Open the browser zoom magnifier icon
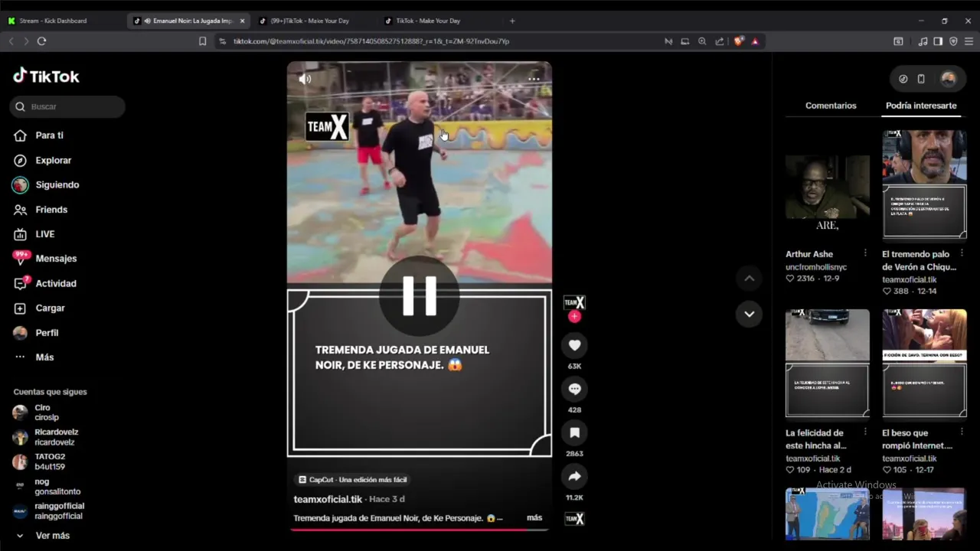Image resolution: width=980 pixels, height=551 pixels. tap(702, 41)
